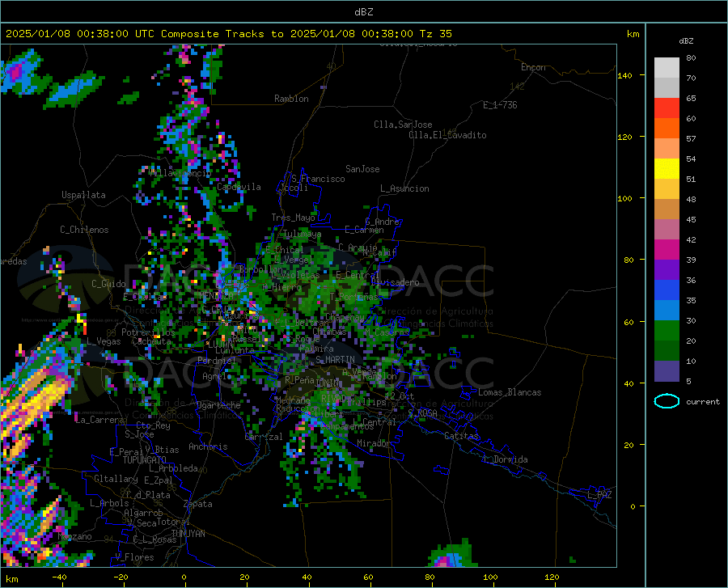The width and height of the screenshot is (728, 588).
Task: Click the 'Potrerillos' map label
Action: click(x=148, y=332)
